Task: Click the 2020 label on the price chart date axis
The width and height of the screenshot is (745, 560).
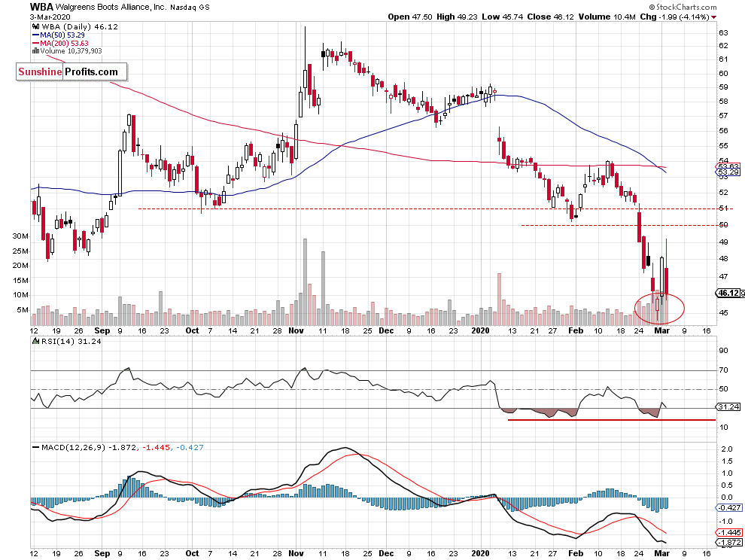Action: tap(480, 330)
